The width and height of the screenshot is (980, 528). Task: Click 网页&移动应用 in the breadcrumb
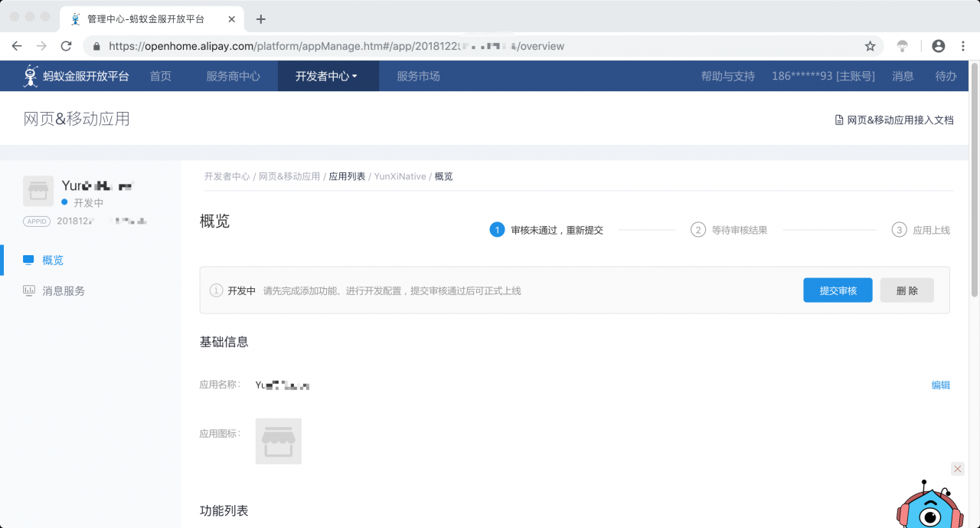tap(289, 176)
